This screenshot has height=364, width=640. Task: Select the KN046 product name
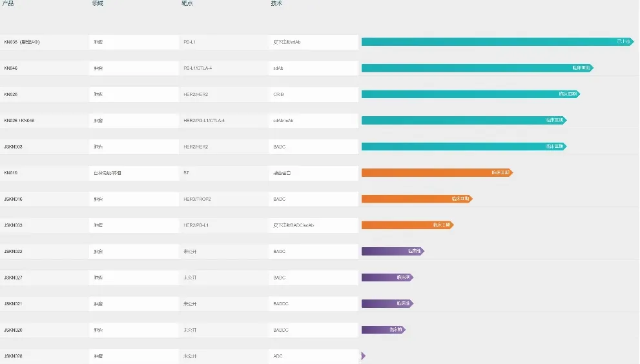coord(11,68)
